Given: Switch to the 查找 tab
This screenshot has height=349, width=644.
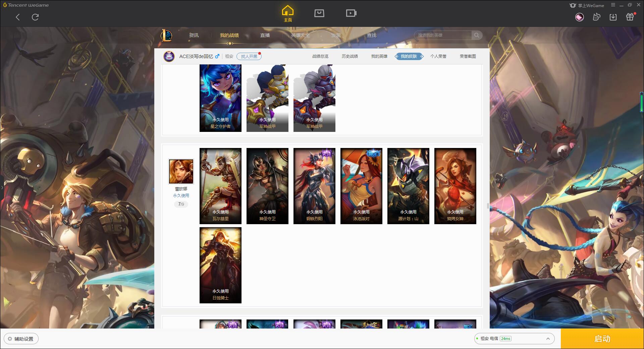Looking at the screenshot, I should coord(372,35).
